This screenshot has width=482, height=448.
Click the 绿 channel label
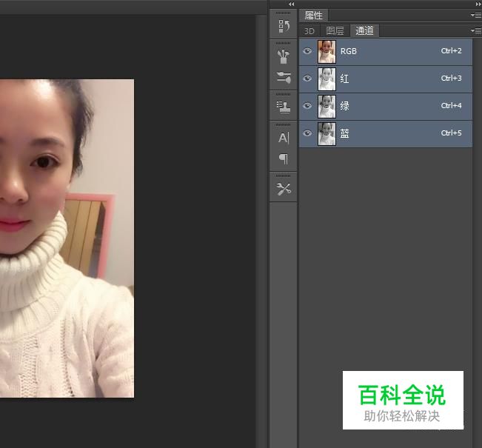pyautogui.click(x=344, y=106)
